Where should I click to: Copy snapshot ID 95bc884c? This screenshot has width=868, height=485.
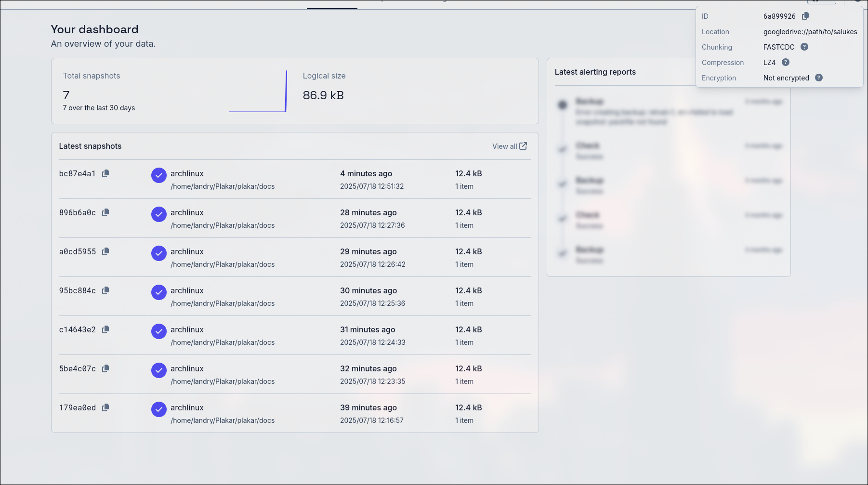pos(105,290)
